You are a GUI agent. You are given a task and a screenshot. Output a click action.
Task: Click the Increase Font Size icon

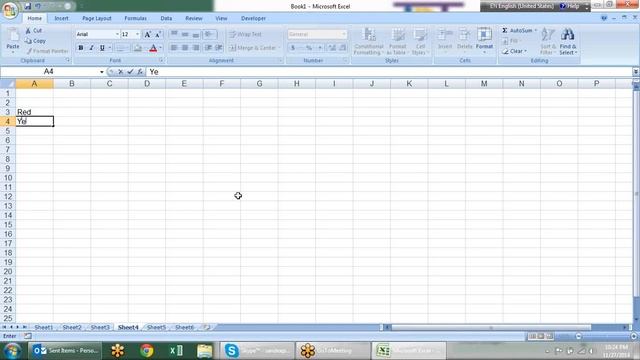148,34
